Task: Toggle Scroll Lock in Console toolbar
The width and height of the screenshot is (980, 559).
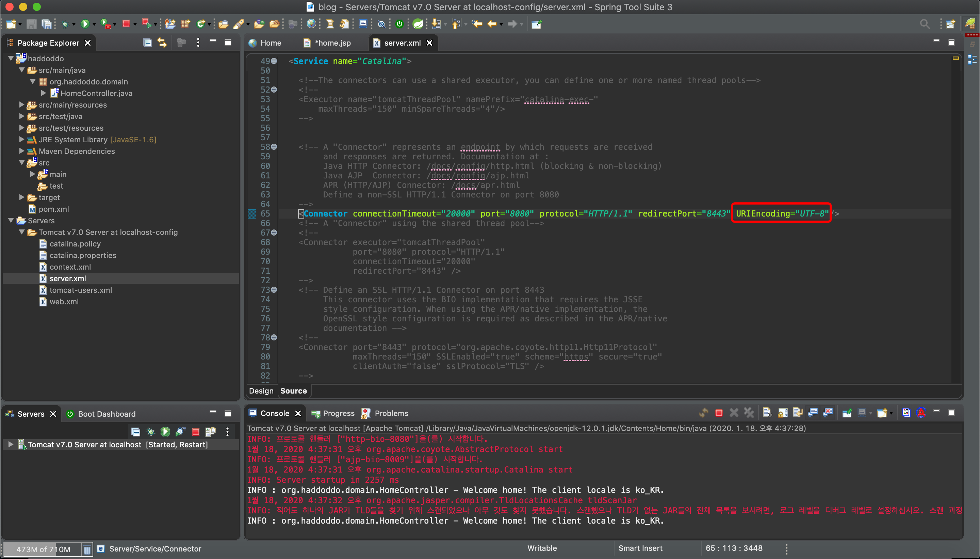Action: pyautogui.click(x=783, y=413)
